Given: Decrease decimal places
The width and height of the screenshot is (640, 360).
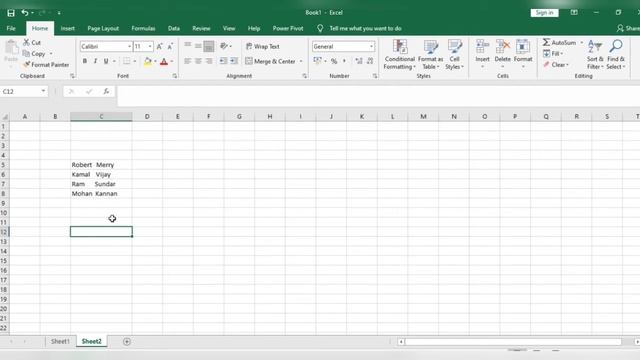Looking at the screenshot, I should [370, 61].
